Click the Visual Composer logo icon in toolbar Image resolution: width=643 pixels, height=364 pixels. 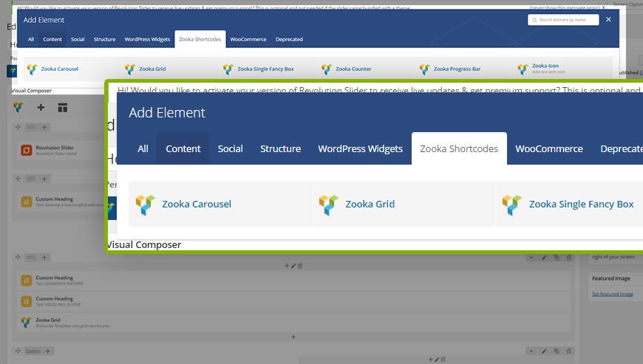coord(18,107)
